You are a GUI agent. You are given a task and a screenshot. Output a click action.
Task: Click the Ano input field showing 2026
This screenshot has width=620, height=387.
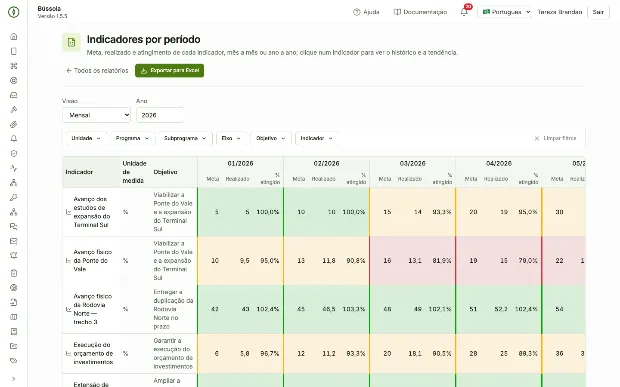[160, 115]
